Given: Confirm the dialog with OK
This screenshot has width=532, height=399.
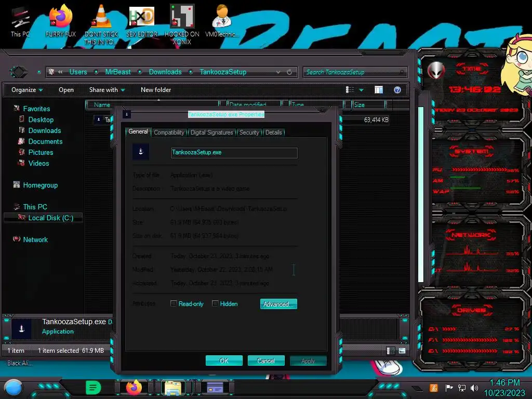Looking at the screenshot, I should [x=224, y=361].
